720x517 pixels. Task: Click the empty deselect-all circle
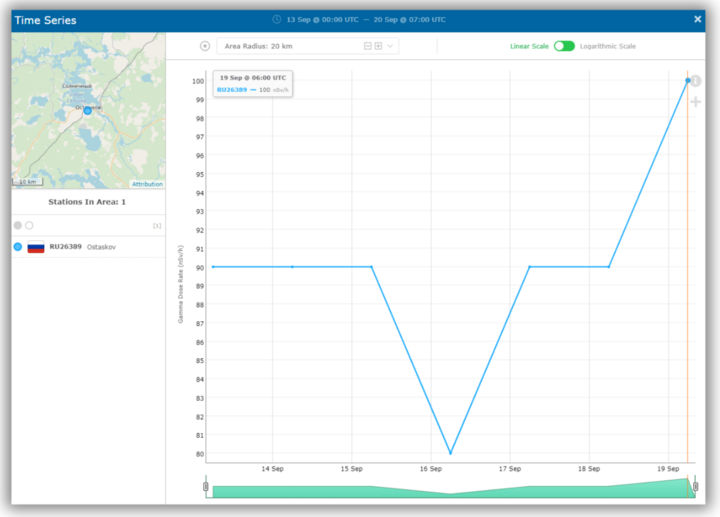[29, 225]
